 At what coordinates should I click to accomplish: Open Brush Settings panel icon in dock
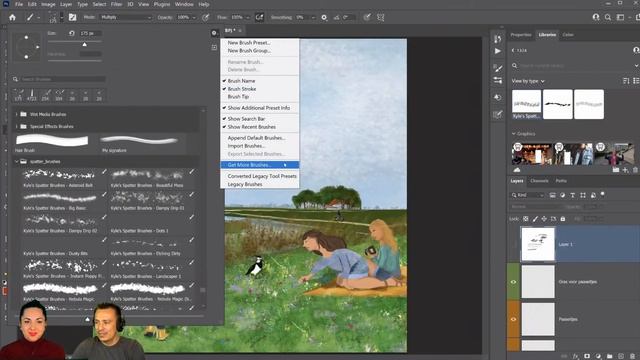(x=498, y=68)
